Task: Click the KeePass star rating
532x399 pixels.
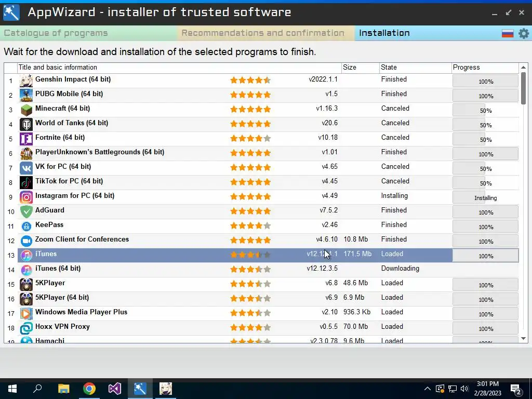Action: [250, 225]
